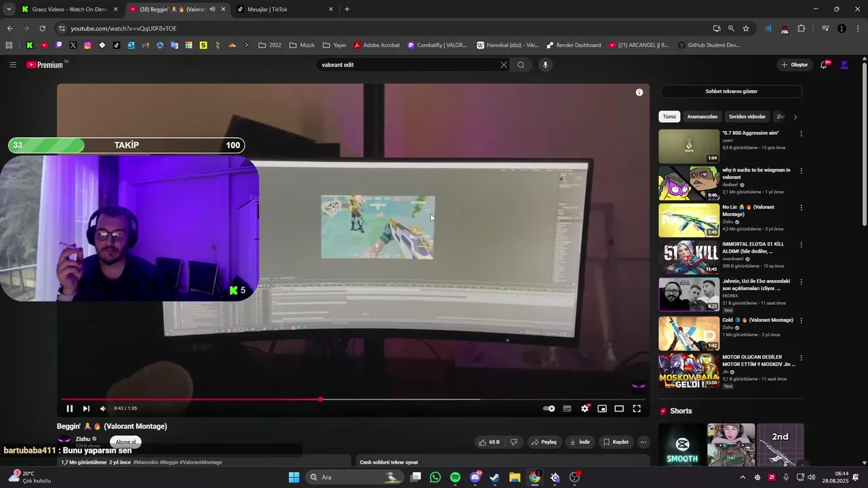Image resolution: width=868 pixels, height=488 pixels.
Task: Open the Instagram bookmark icon
Action: click(x=87, y=45)
